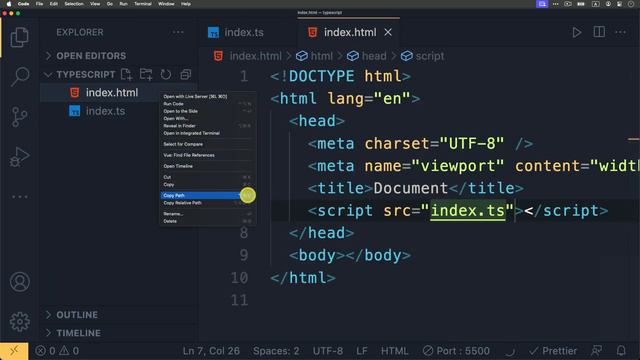Switch to the index.ts tab
The width and height of the screenshot is (640, 360).
point(244,32)
